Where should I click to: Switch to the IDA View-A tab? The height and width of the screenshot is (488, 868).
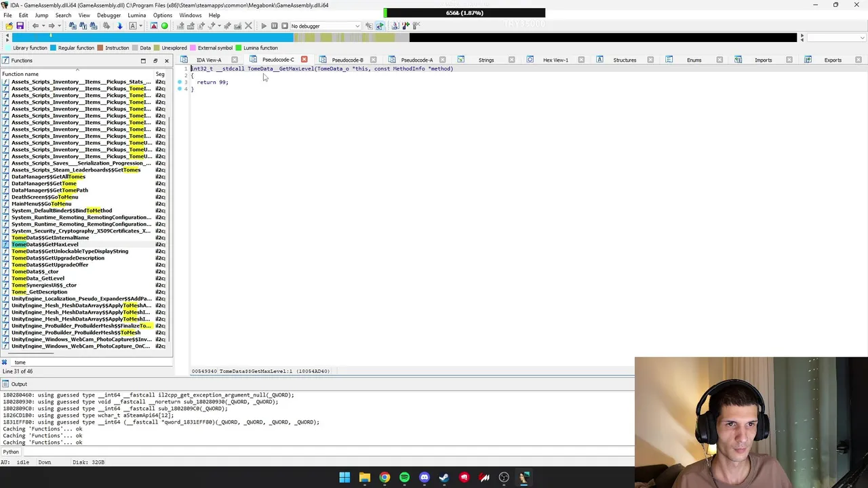(209, 60)
